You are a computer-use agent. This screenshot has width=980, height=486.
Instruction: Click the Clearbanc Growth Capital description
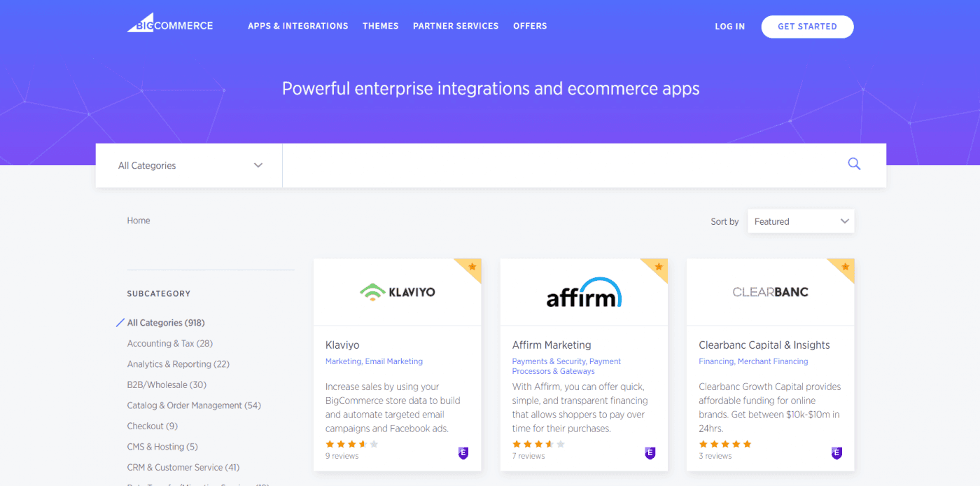pyautogui.click(x=770, y=408)
